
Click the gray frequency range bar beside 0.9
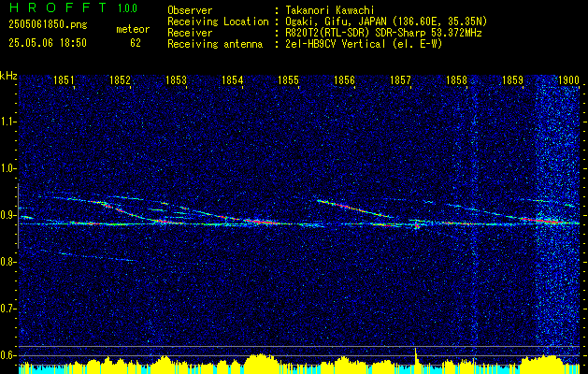coord(18,216)
